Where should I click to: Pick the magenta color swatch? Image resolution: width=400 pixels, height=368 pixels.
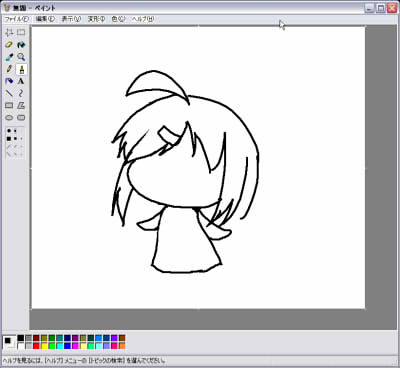75,346
